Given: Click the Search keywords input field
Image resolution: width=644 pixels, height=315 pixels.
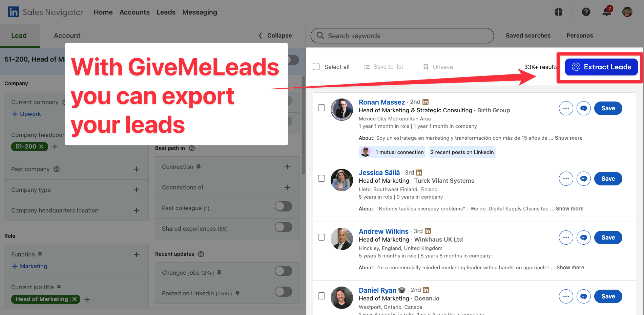Looking at the screenshot, I should point(401,36).
